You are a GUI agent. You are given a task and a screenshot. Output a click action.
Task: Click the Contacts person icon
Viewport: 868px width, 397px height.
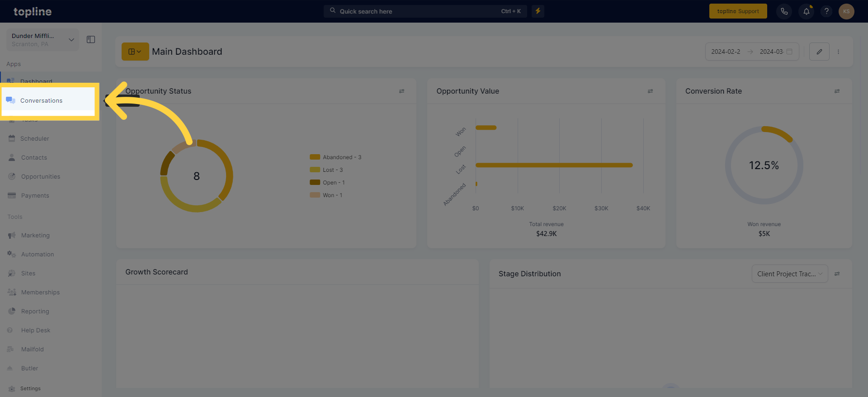tap(12, 157)
